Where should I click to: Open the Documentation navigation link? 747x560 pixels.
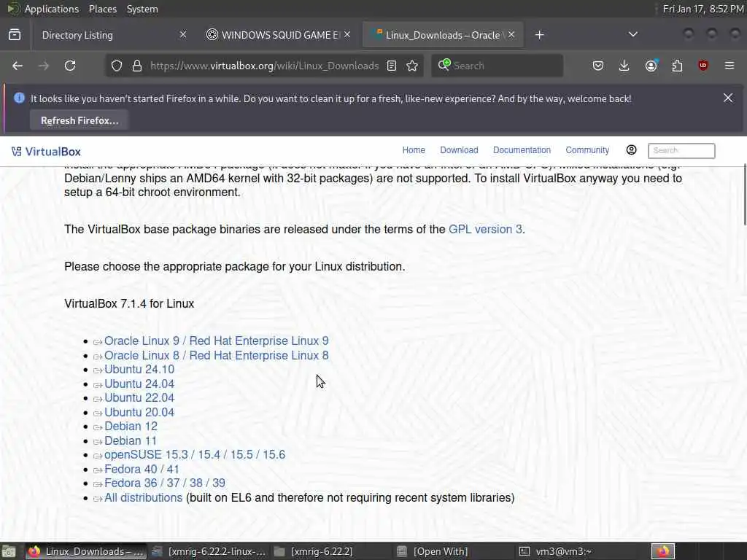point(522,150)
